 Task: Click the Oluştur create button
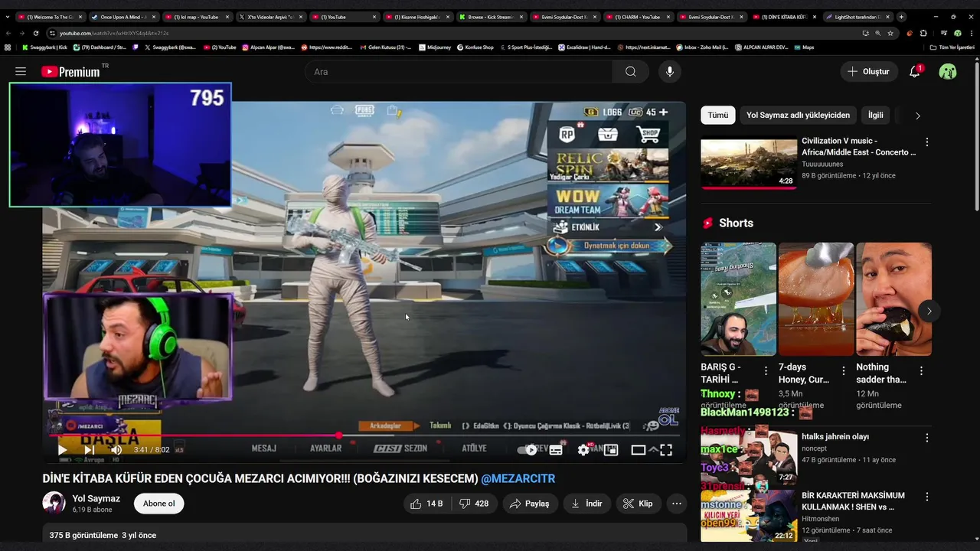point(868,71)
